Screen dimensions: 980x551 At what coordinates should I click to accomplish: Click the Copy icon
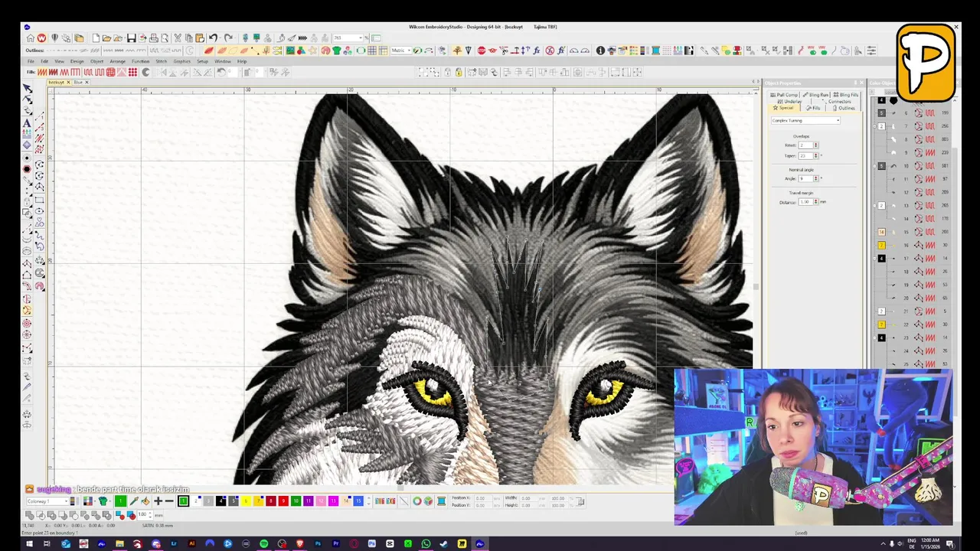coord(189,37)
